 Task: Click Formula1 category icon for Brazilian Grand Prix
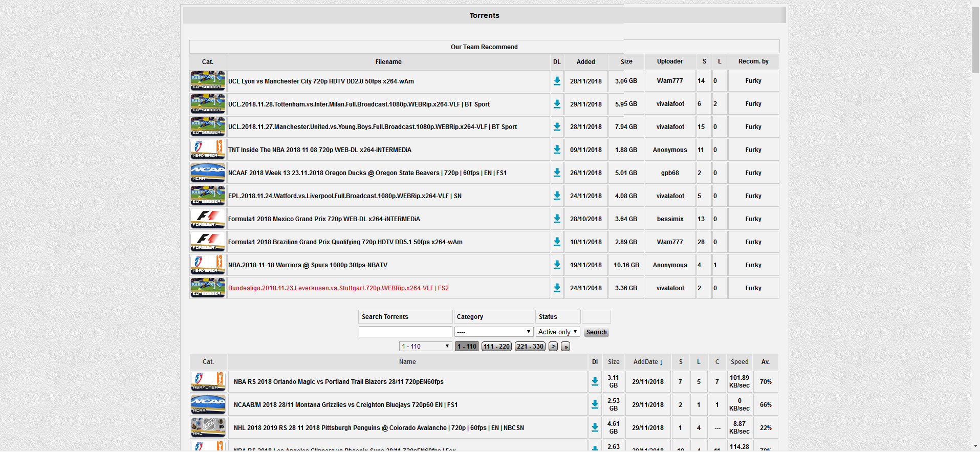click(208, 242)
